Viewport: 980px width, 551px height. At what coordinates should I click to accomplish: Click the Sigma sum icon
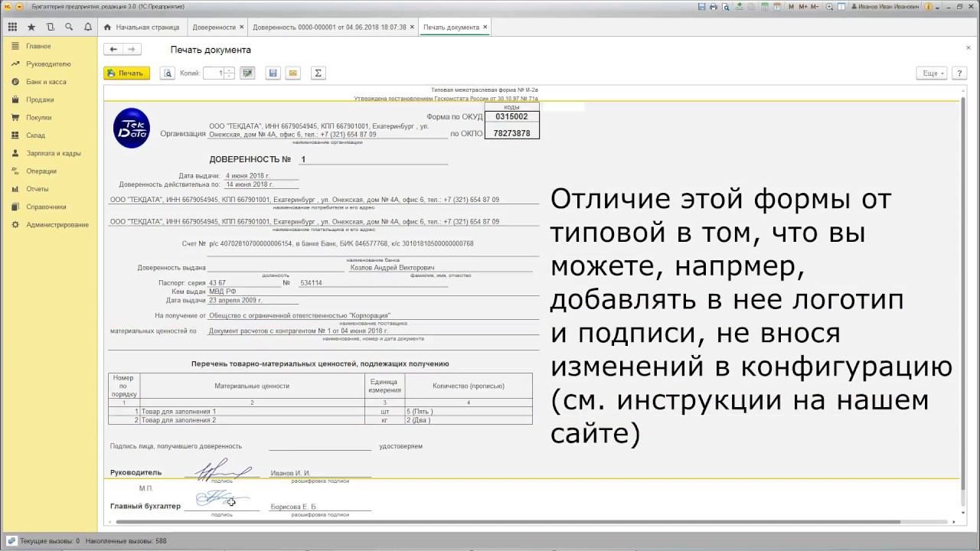point(318,73)
